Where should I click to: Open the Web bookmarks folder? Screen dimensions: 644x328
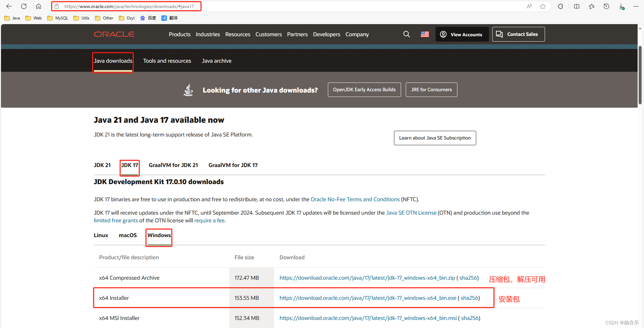[x=34, y=18]
